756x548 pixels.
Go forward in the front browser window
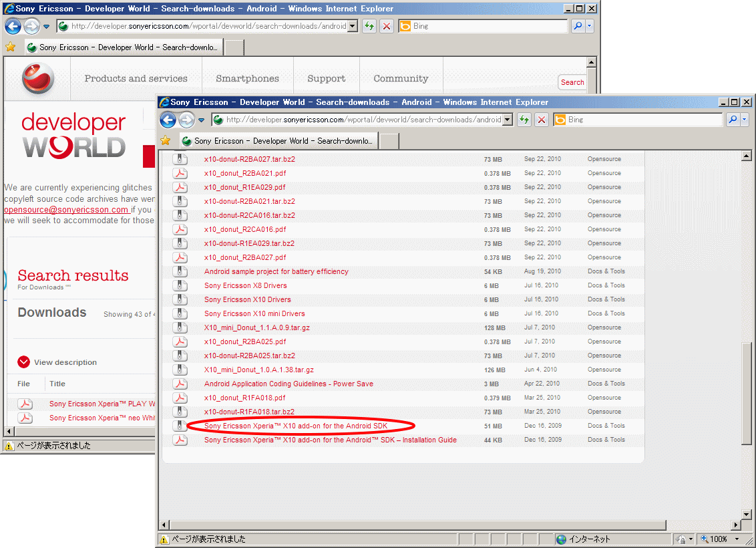pos(186,120)
